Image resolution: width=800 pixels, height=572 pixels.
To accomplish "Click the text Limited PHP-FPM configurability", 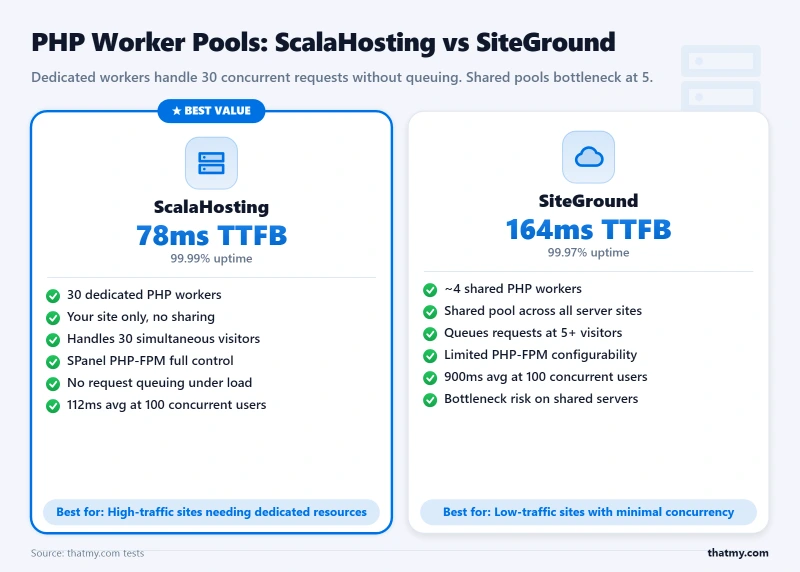I will (x=540, y=355).
